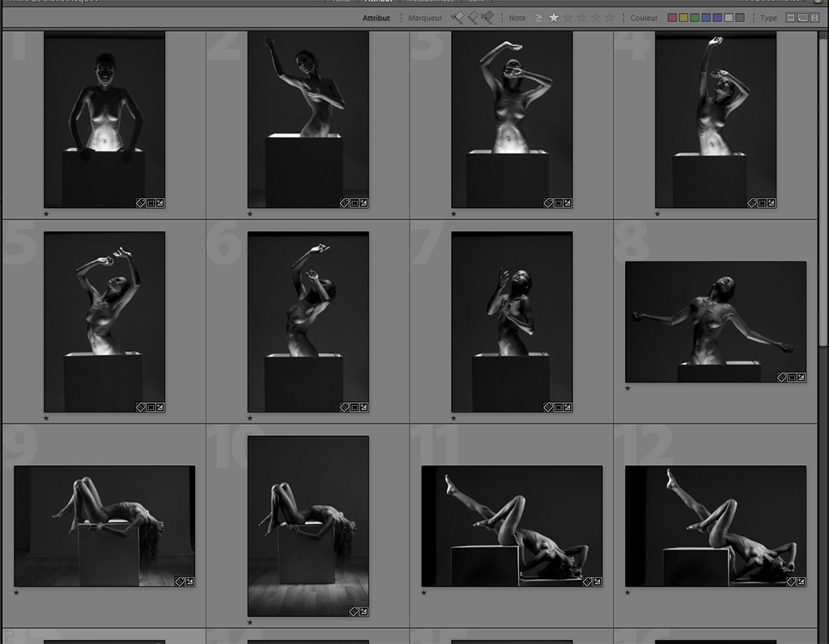Click the Note label
The image size is (829, 644).
pyautogui.click(x=517, y=18)
